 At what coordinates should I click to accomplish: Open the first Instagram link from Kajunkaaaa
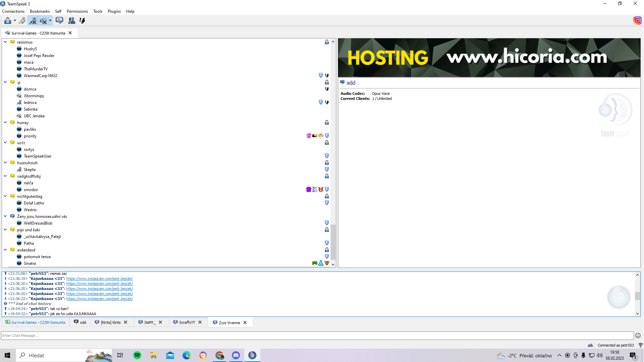coord(99,279)
